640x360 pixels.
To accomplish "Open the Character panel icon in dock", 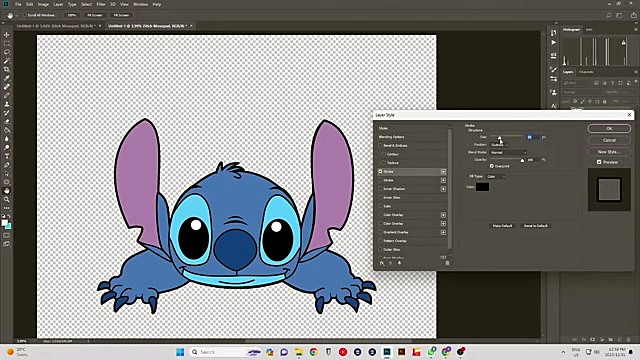I will (553, 106).
